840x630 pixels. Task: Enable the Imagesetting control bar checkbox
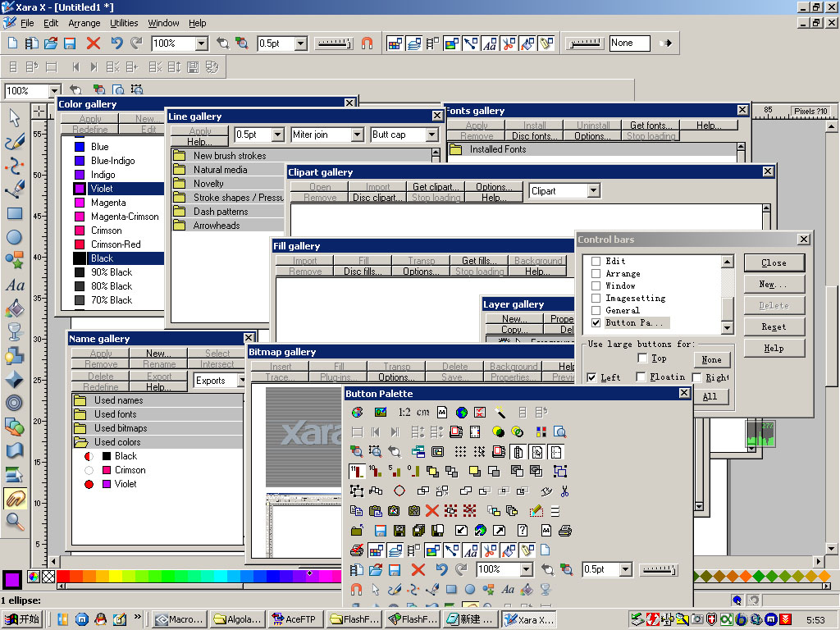(x=596, y=298)
